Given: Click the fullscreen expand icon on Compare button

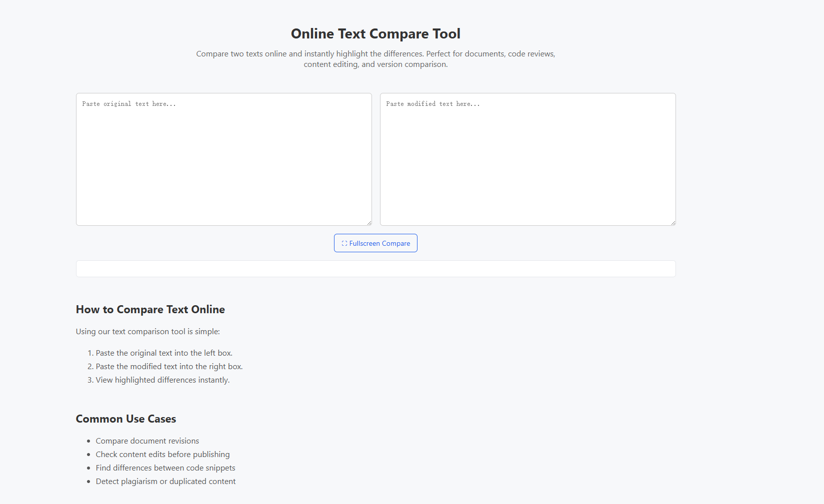Looking at the screenshot, I should 343,243.
